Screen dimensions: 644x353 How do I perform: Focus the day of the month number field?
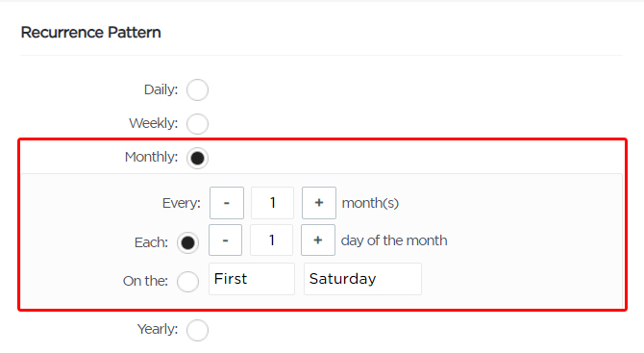point(271,240)
